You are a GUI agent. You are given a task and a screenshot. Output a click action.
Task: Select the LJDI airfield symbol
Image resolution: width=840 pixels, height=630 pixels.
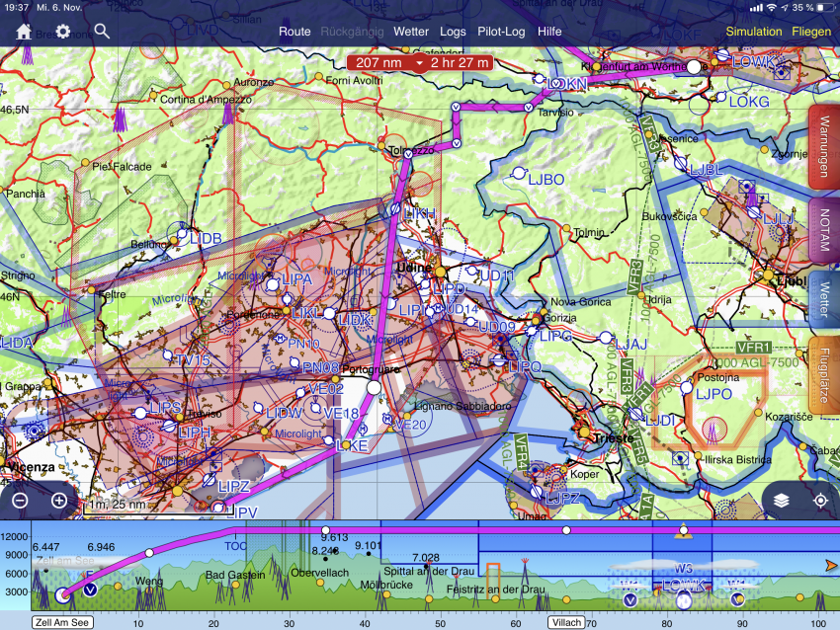click(635, 414)
